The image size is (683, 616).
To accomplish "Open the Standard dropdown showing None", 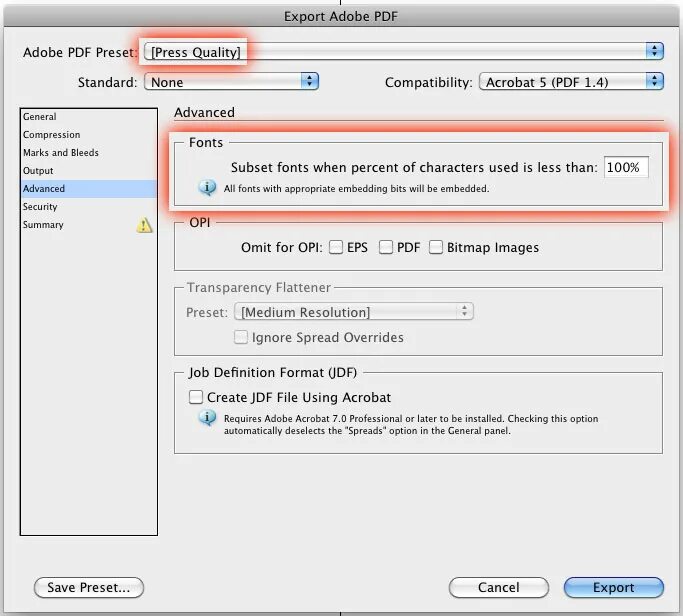I will tap(232, 82).
